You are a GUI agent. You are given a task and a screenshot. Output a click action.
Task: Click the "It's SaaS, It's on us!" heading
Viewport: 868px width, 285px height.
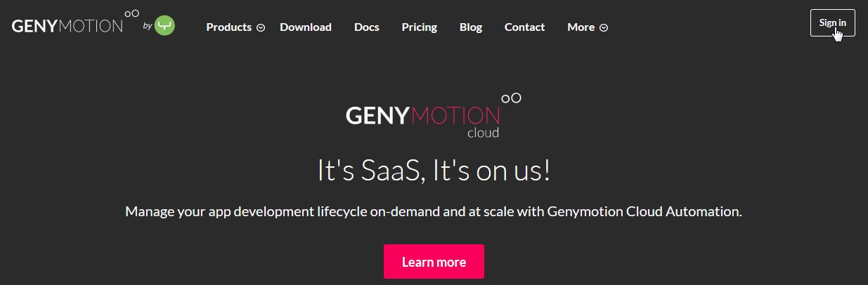(x=434, y=171)
